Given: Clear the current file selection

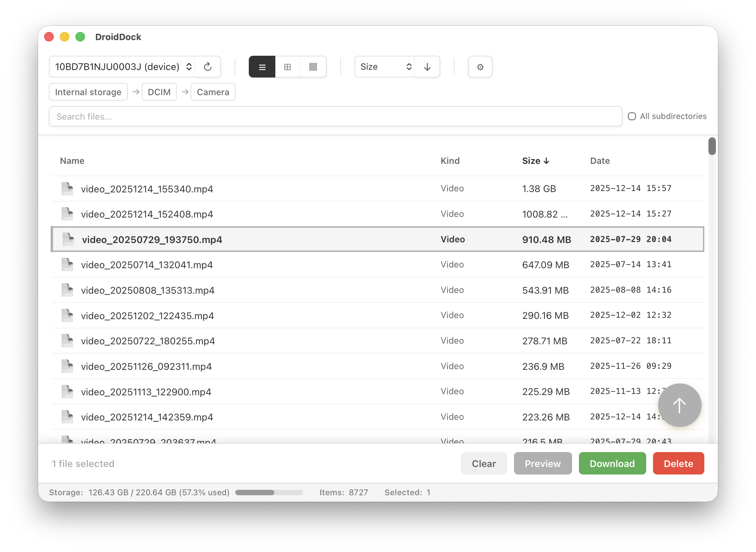Looking at the screenshot, I should (x=483, y=463).
